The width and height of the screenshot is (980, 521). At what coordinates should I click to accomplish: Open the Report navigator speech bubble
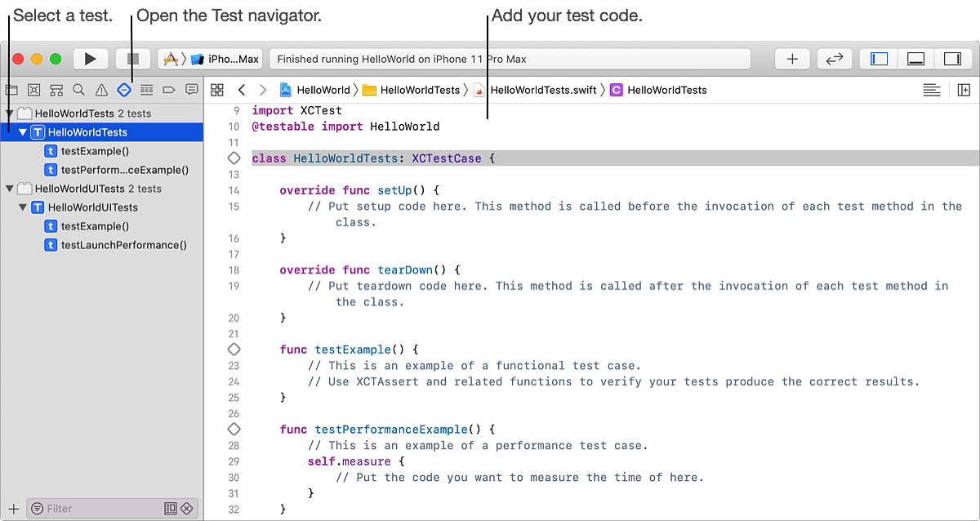tap(192, 90)
